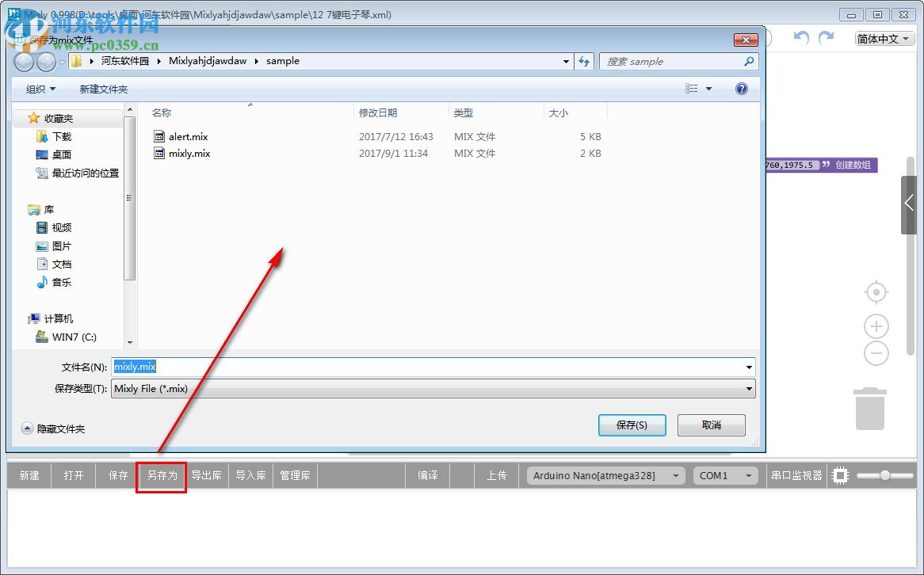Image resolution: width=924 pixels, height=575 pixels.
Task: Click the center-workspace crosshair icon
Action: [x=876, y=291]
